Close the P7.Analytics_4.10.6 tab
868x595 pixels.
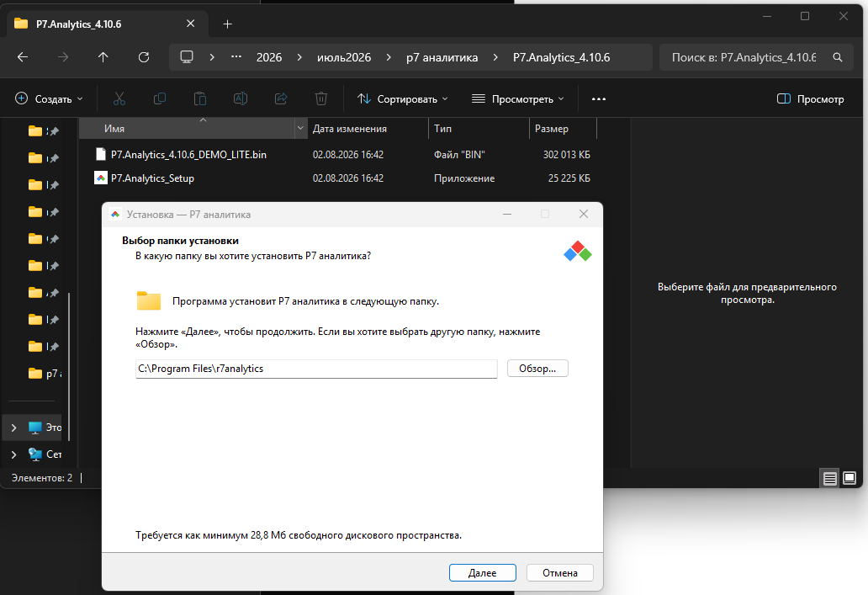coord(190,24)
